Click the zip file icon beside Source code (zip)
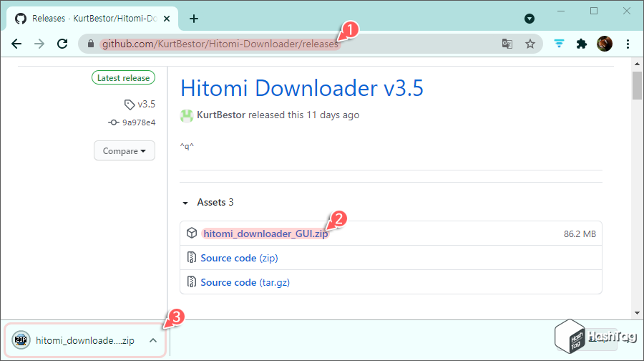This screenshot has height=361, width=644. click(x=191, y=257)
